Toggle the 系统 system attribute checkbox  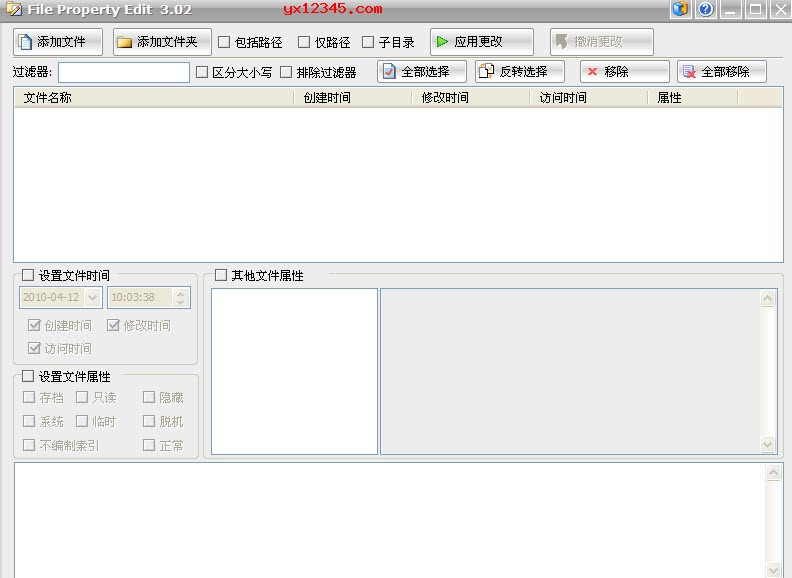(x=29, y=421)
